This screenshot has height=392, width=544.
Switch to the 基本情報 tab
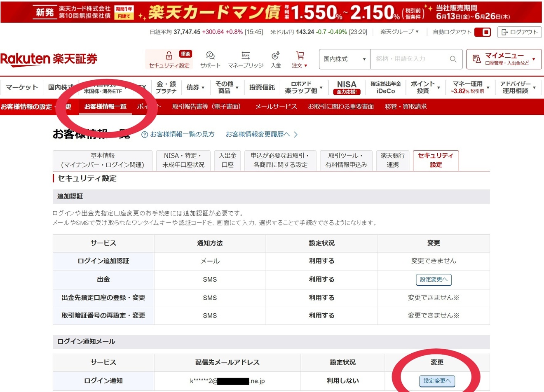103,160
